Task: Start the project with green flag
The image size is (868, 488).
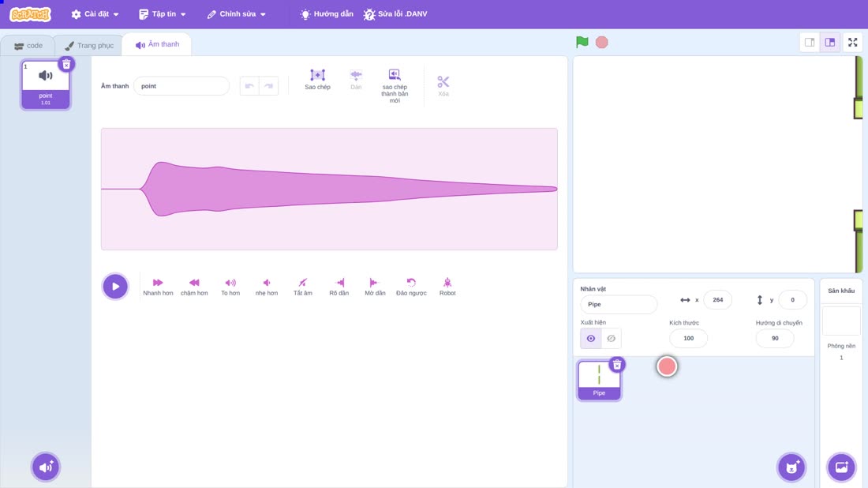Action: point(582,42)
